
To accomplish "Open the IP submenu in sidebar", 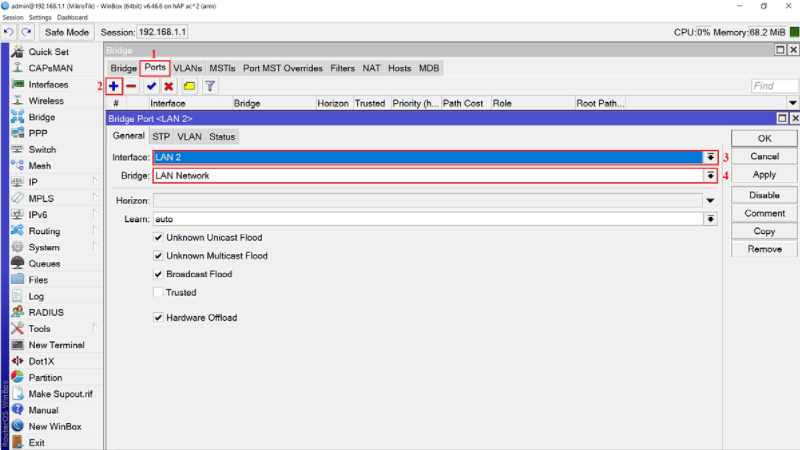I will pyautogui.click(x=33, y=182).
